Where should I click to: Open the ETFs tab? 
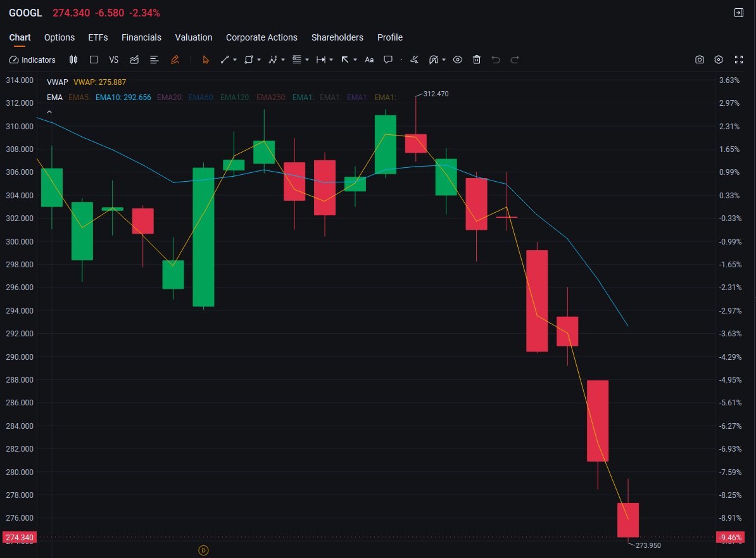[x=98, y=37]
